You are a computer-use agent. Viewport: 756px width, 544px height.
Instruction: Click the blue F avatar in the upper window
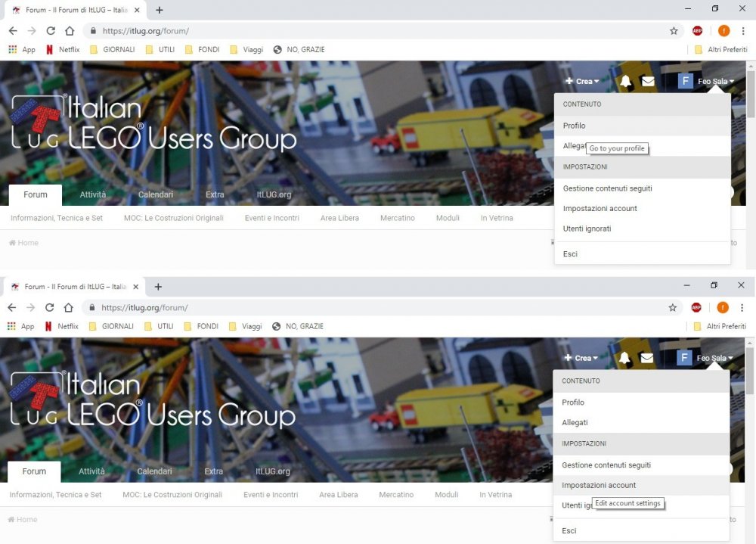click(x=685, y=81)
